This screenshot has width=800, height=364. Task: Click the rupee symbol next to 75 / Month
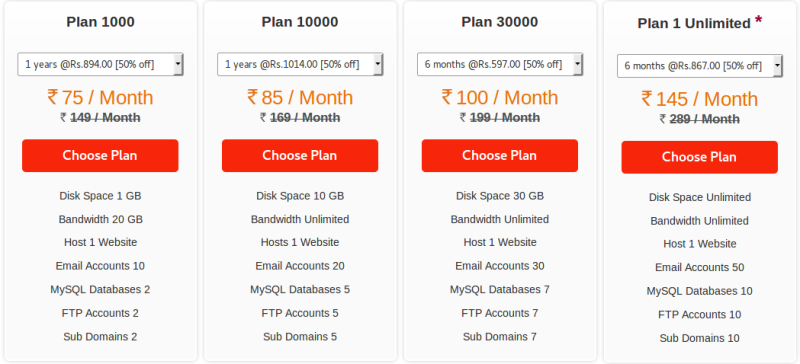(x=53, y=96)
